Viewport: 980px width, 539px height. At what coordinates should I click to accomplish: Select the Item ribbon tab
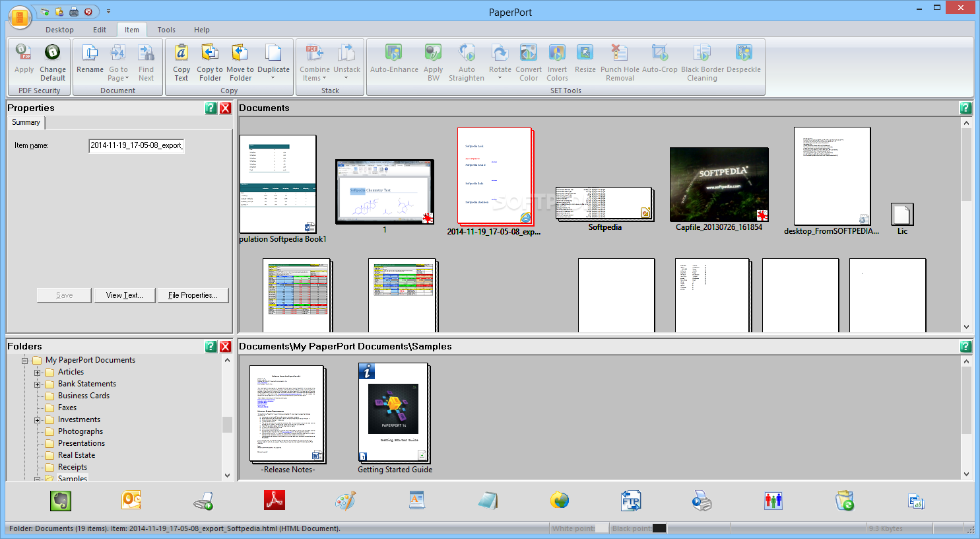pos(132,30)
